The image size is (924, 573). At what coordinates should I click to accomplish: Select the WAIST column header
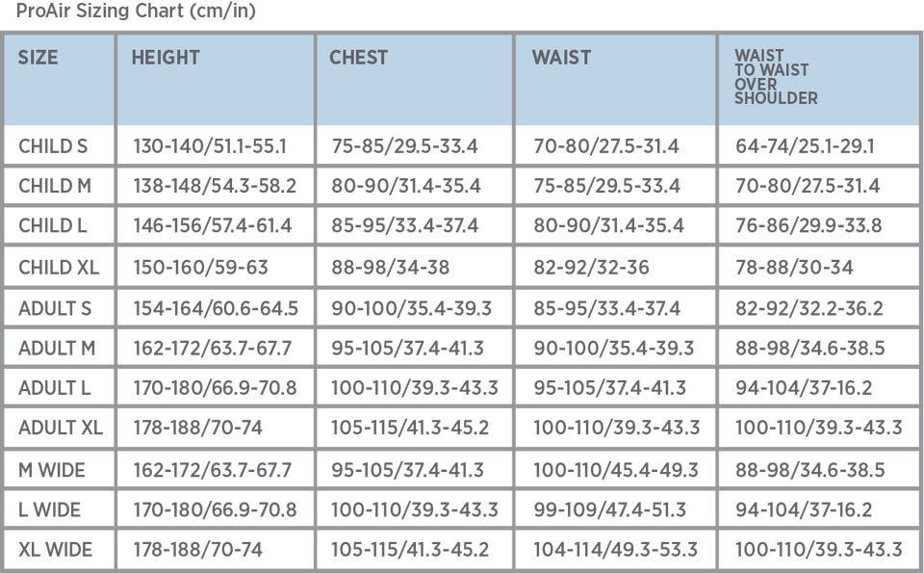click(561, 58)
